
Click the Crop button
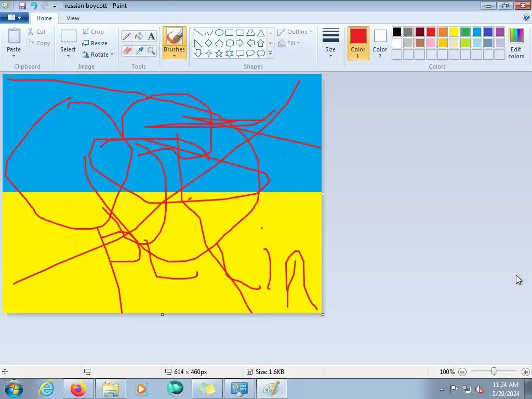93,32
